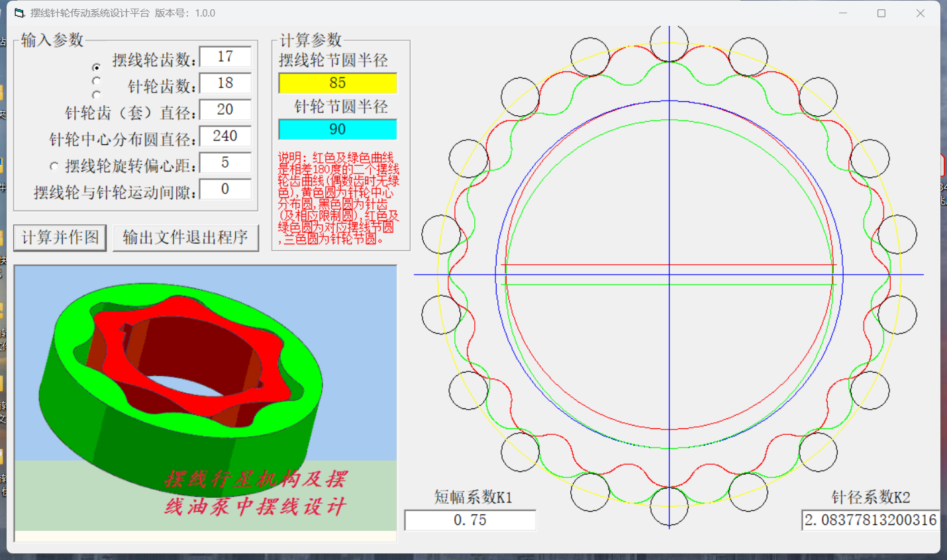Select the middle radio button of the stacked three

click(97, 81)
